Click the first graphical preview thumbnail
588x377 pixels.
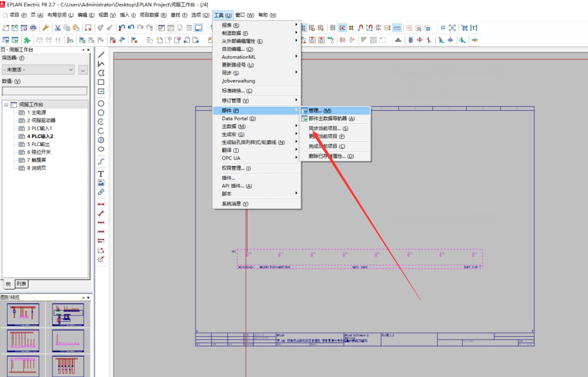pyautogui.click(x=23, y=315)
